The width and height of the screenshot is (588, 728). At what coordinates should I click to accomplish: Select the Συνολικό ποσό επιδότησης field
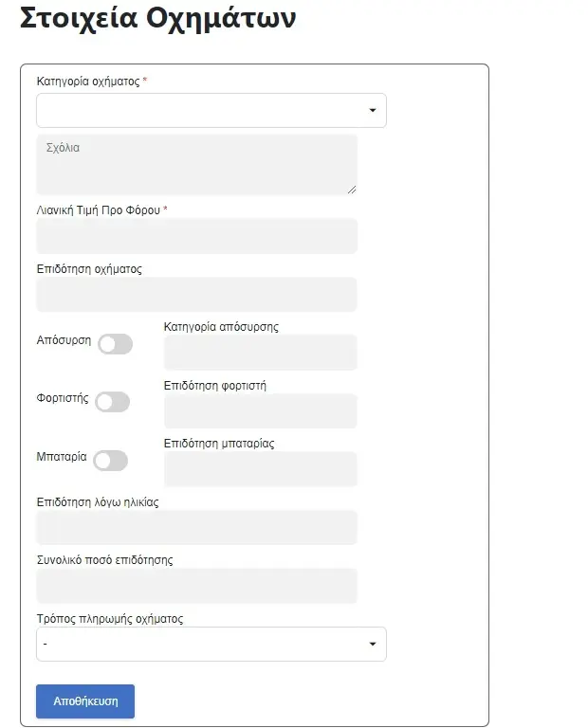pyautogui.click(x=196, y=586)
